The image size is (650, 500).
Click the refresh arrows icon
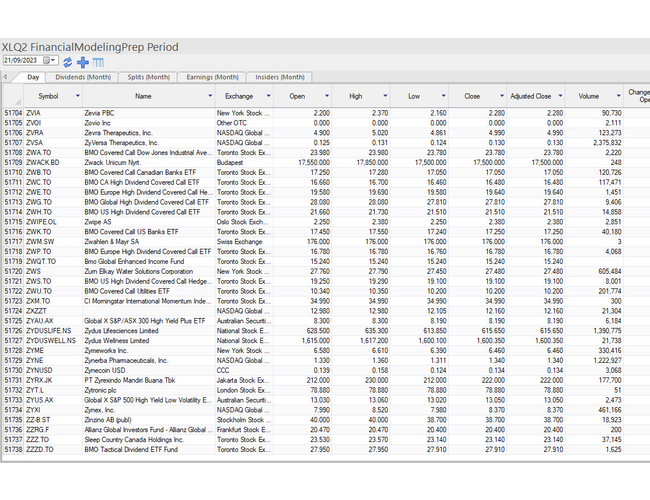(68, 62)
